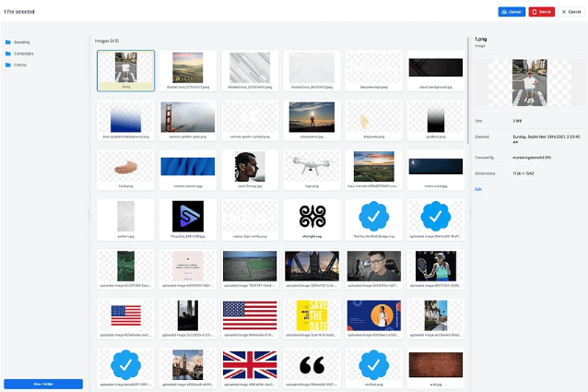Select the hand.png image
Screen dimensions: 588x392
coord(125,167)
